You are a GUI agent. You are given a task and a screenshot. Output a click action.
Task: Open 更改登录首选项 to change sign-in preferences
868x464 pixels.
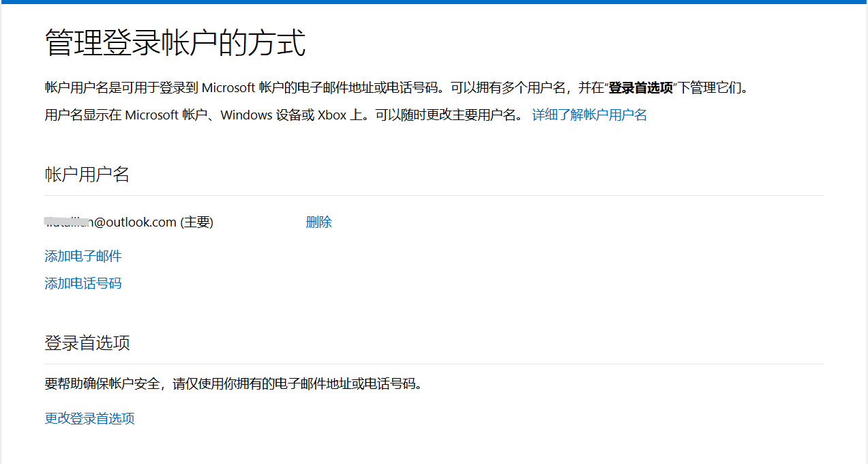89,418
